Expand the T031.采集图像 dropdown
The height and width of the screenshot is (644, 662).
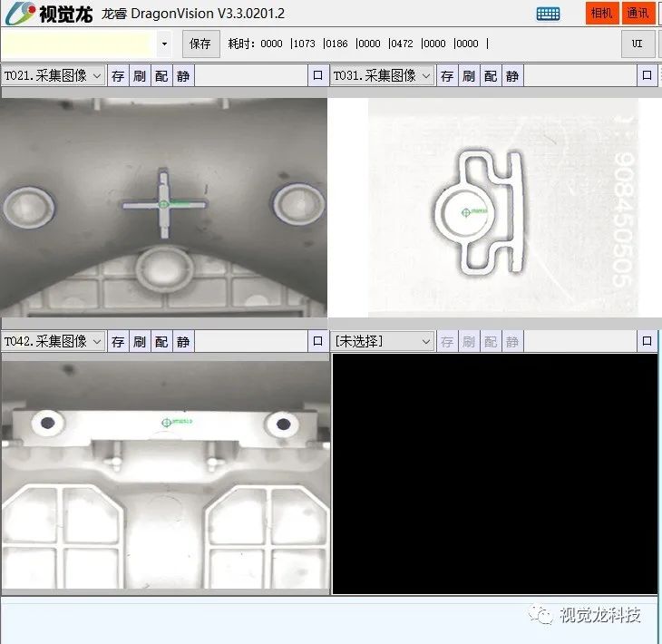426,76
